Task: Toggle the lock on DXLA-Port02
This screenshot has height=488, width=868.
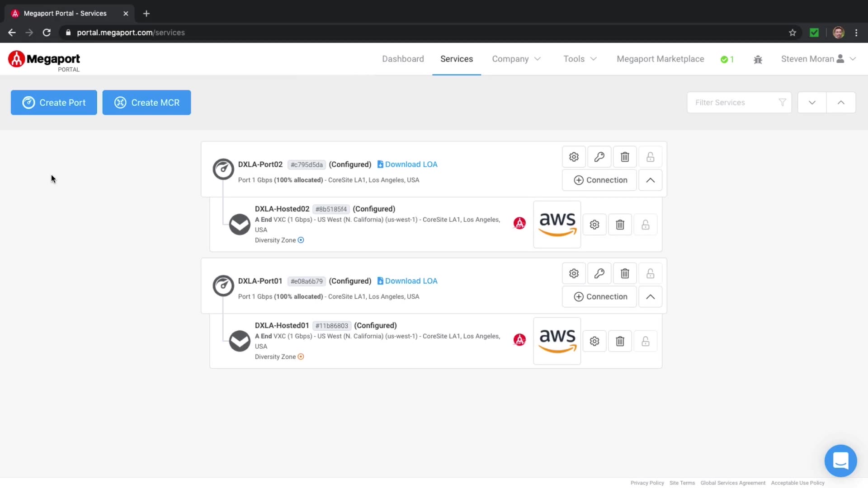Action: 650,157
